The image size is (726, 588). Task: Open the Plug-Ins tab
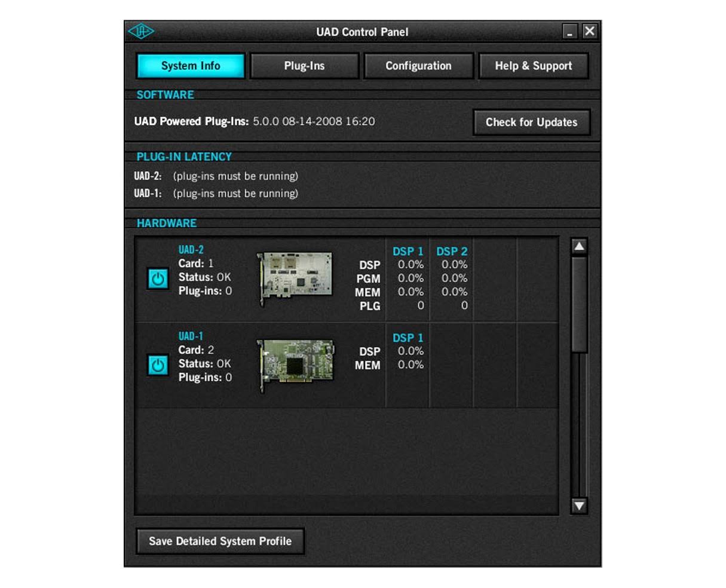point(304,66)
